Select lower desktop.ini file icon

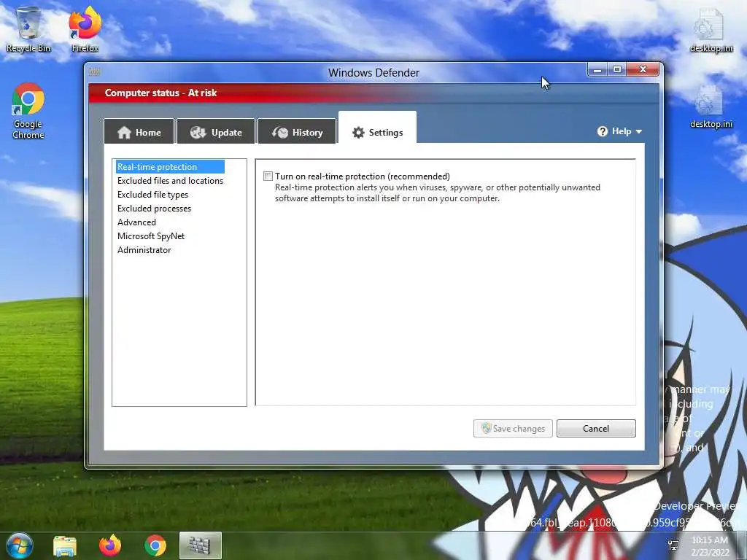711,107
